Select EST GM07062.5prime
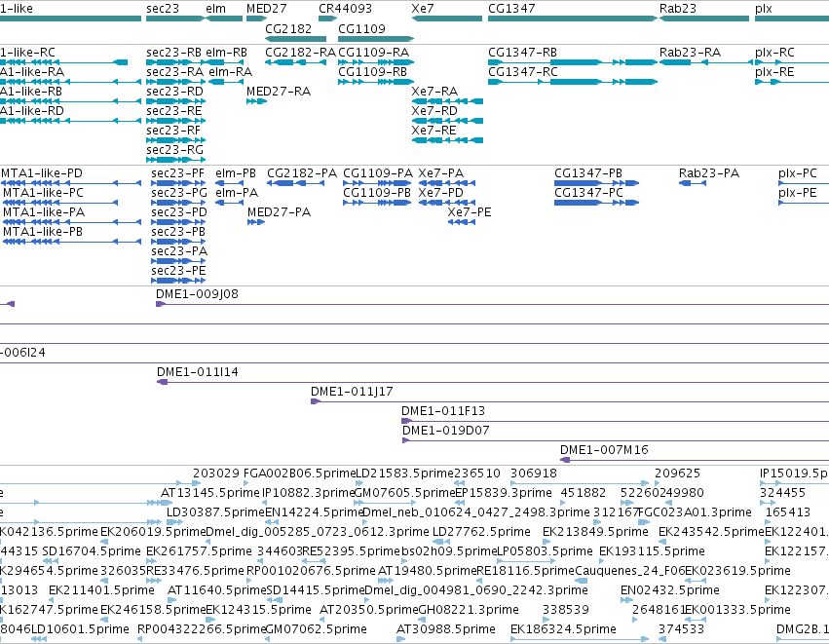 (x=316, y=629)
